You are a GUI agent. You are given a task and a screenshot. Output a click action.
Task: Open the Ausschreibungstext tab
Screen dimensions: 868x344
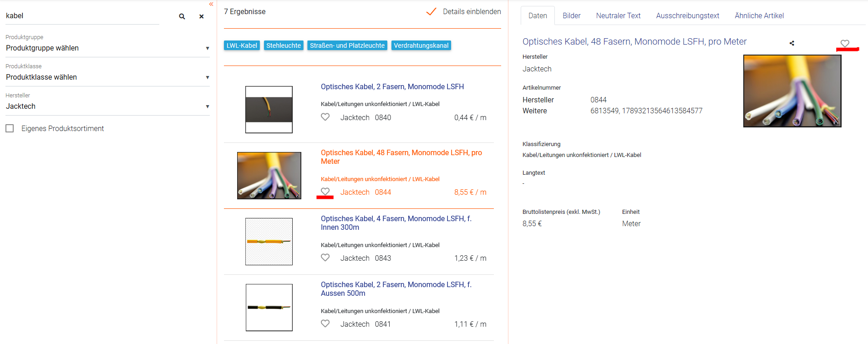tap(687, 15)
